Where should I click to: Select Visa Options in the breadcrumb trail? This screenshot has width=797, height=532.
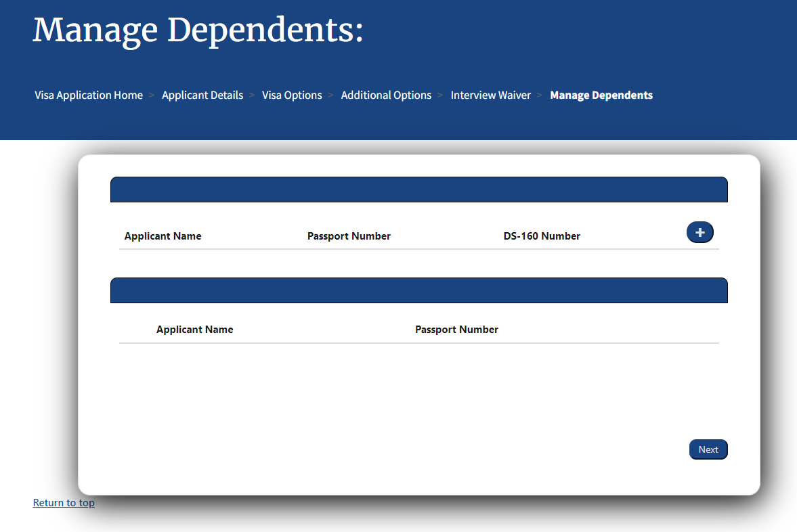click(292, 95)
